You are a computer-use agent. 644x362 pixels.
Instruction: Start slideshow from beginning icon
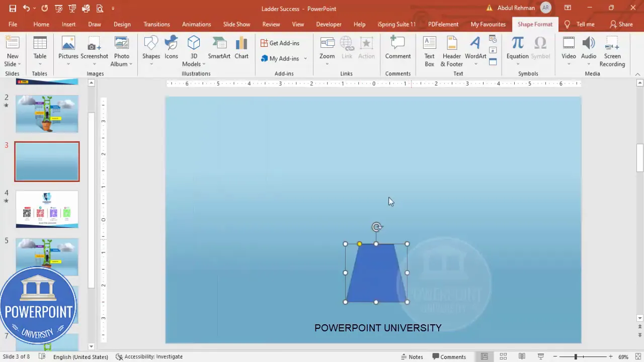pyautogui.click(x=59, y=9)
